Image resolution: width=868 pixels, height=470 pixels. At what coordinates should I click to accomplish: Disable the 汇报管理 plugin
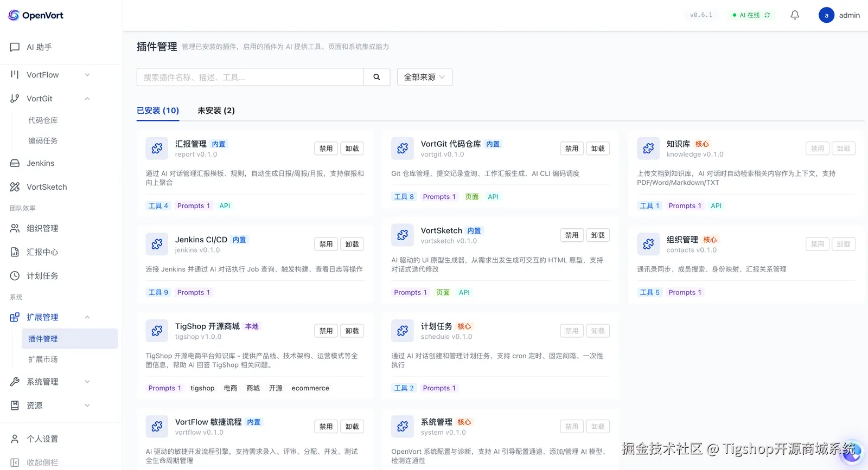tap(326, 149)
